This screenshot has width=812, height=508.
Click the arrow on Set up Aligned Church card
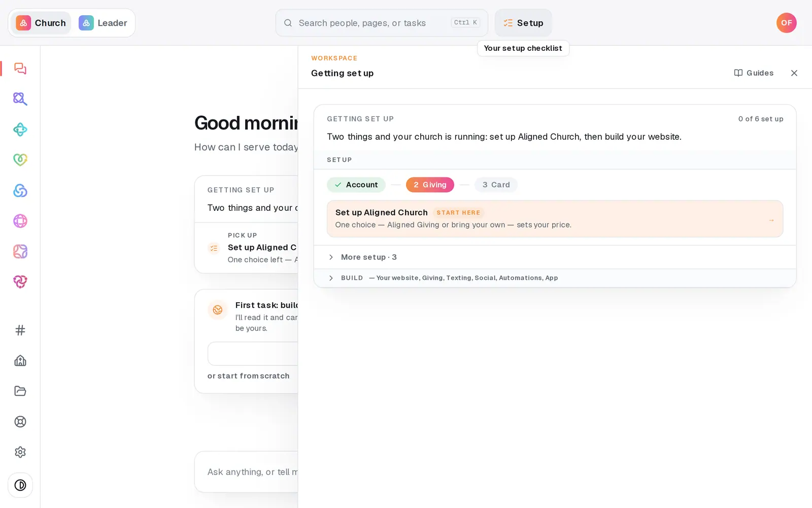point(771,220)
